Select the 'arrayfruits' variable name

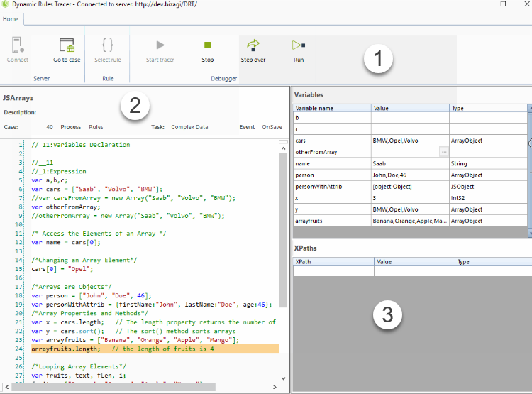point(309,221)
